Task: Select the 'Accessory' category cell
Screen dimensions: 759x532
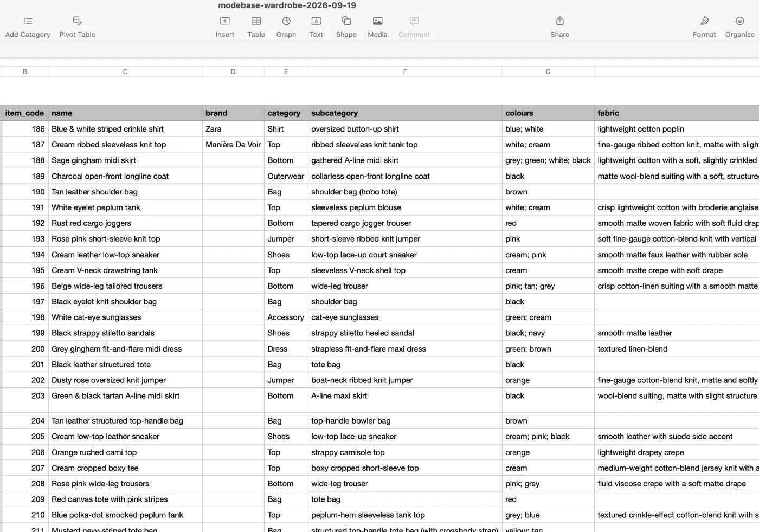Action: (x=286, y=317)
